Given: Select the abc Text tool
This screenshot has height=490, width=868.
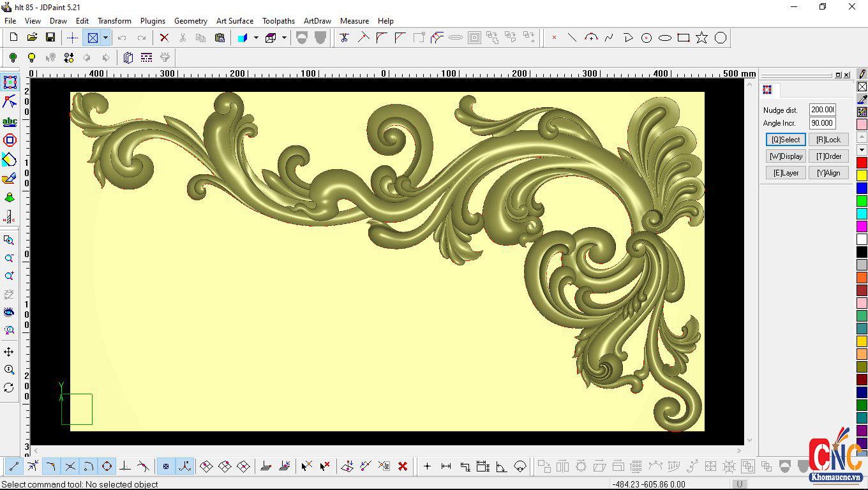Looking at the screenshot, I should click(x=10, y=121).
